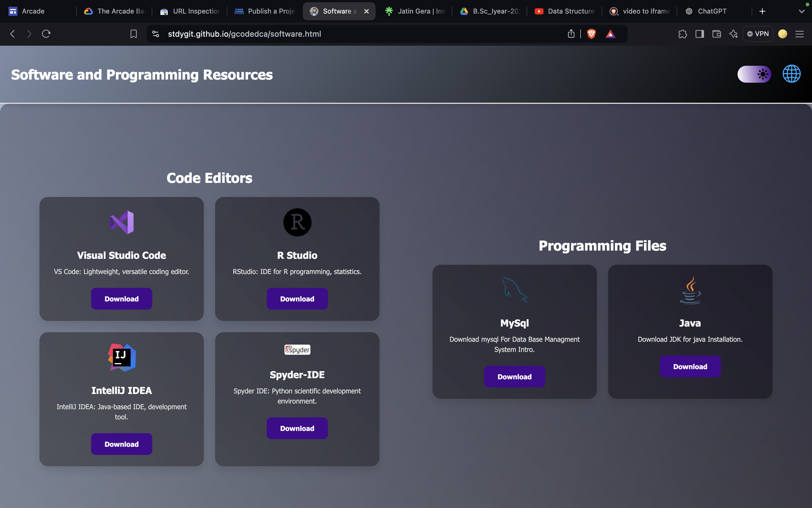Click the Spyder-IDE card title
Viewport: 812px width, 508px height.
(x=297, y=375)
